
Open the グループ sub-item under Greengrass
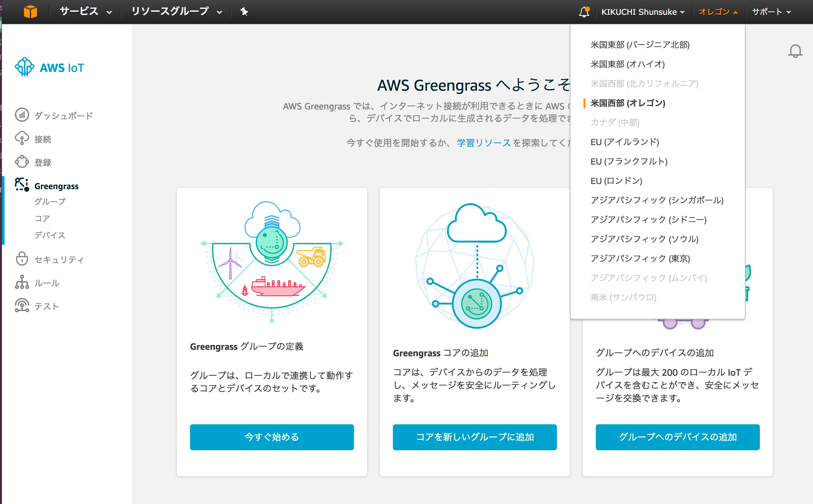50,201
